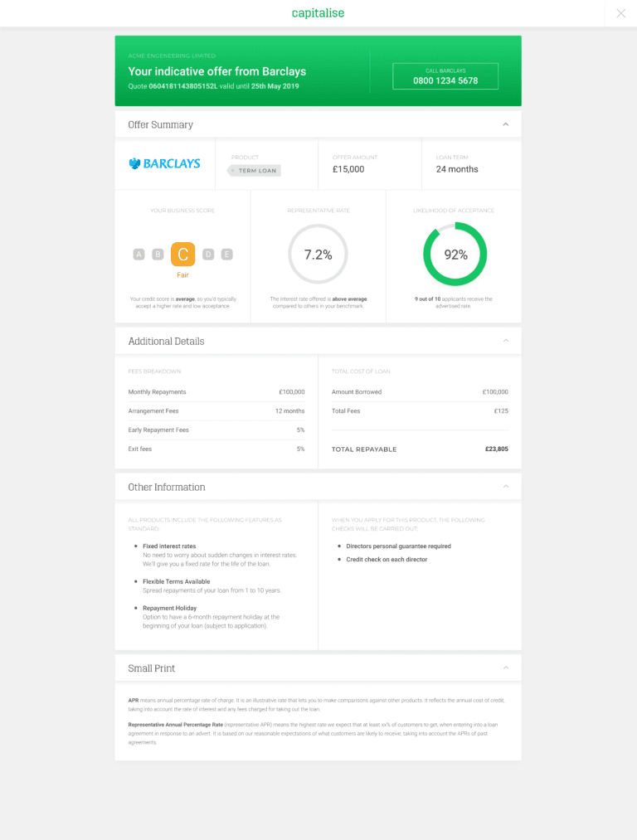Viewport: 637px width, 840px height.
Task: Click business score badge B
Action: pos(158,255)
